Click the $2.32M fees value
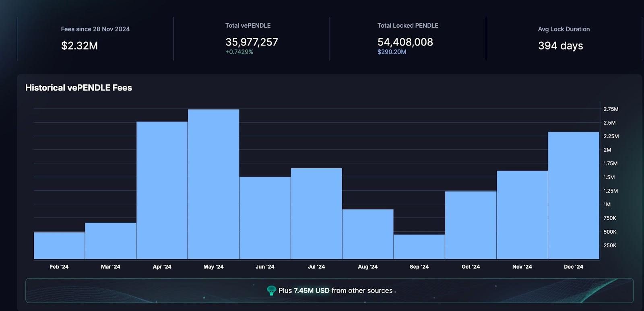The height and width of the screenshot is (311, 644). 79,46
